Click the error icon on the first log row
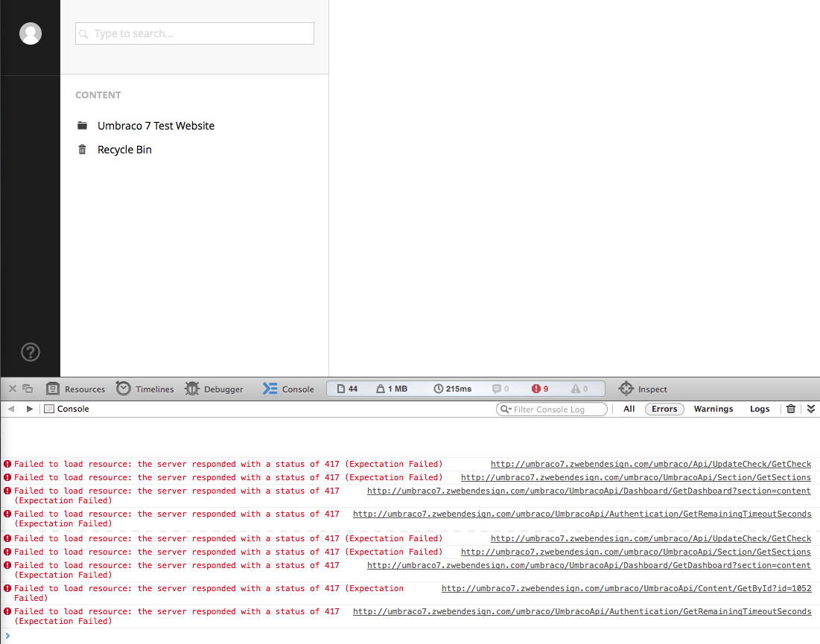The height and width of the screenshot is (644, 820). (x=7, y=464)
